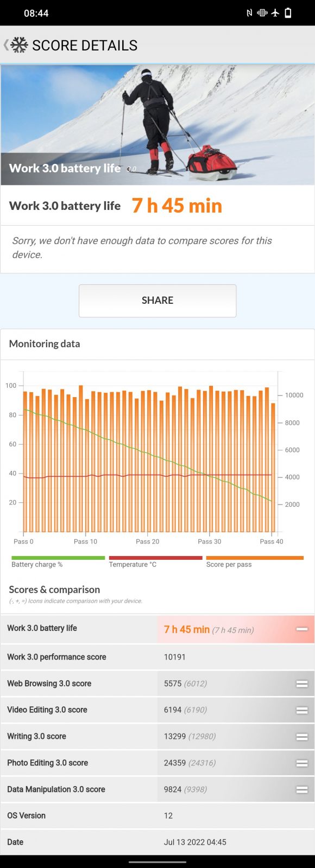Click the SHARE button
The height and width of the screenshot is (868, 315).
coord(157,301)
